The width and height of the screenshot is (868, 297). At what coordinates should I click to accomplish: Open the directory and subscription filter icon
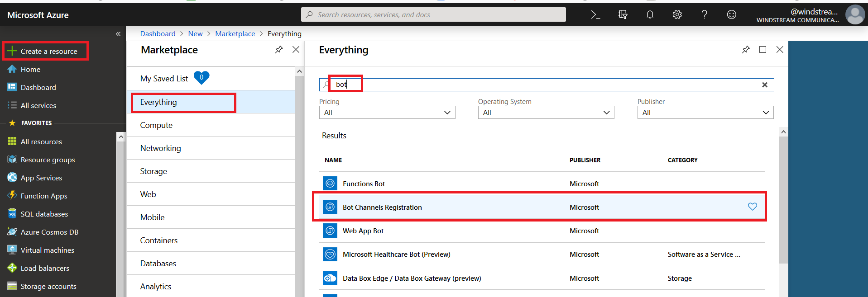pos(623,14)
